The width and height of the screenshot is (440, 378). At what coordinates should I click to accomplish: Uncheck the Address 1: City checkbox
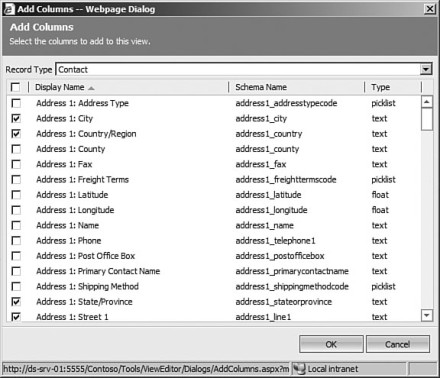click(x=16, y=118)
